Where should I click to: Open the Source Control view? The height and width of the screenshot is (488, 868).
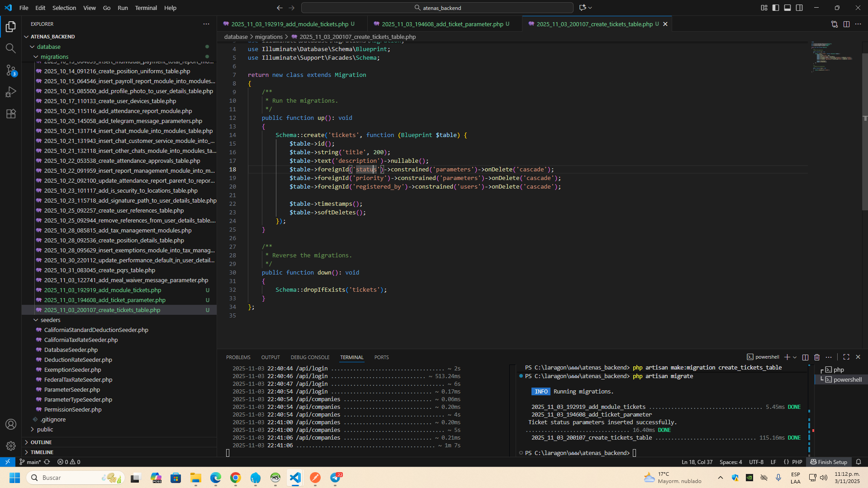click(11, 70)
